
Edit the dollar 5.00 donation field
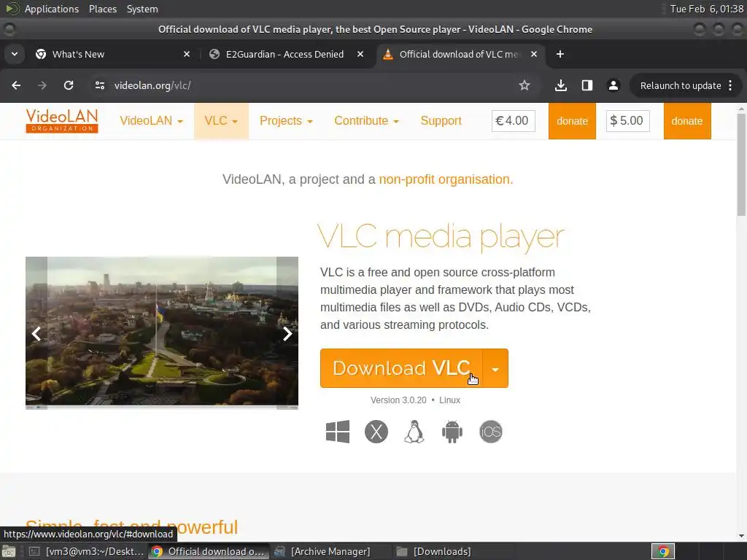click(x=627, y=121)
